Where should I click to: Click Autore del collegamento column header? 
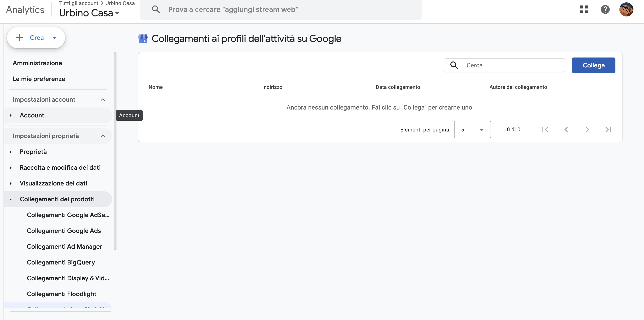tap(518, 87)
